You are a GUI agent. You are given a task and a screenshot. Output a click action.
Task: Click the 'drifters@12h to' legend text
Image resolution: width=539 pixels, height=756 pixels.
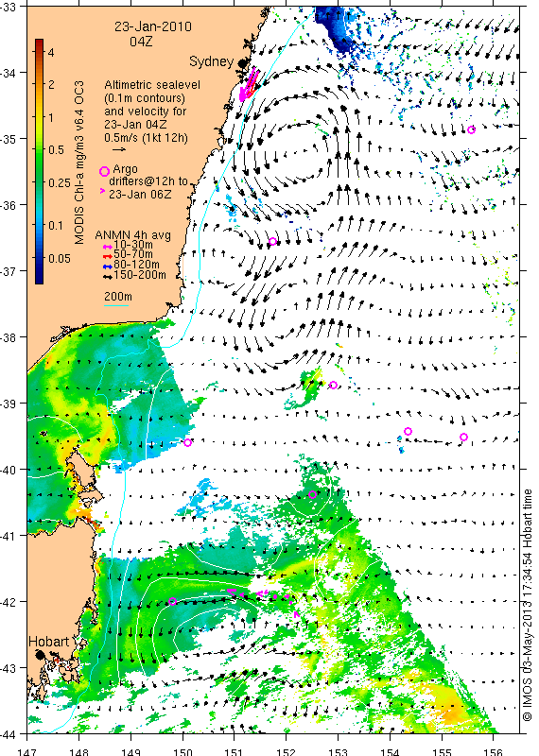click(x=148, y=181)
